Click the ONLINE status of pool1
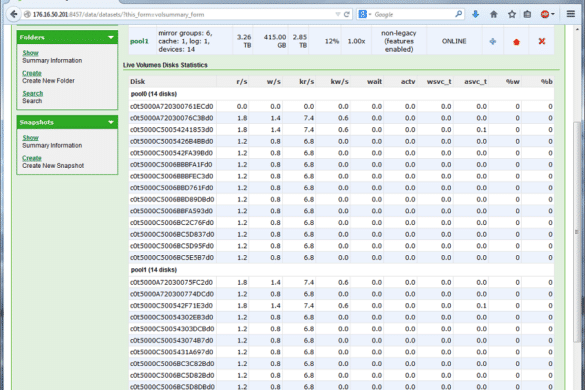The height and width of the screenshot is (390, 585). [x=454, y=41]
